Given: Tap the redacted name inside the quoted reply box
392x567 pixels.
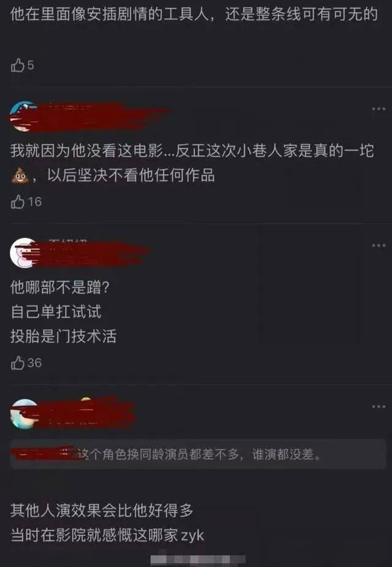Looking at the screenshot, I should pyautogui.click(x=44, y=454).
